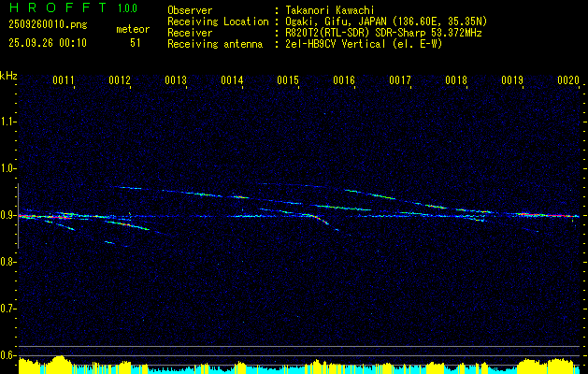Click time marker 0012
This screenshot has width=588, height=374.
coord(120,80)
